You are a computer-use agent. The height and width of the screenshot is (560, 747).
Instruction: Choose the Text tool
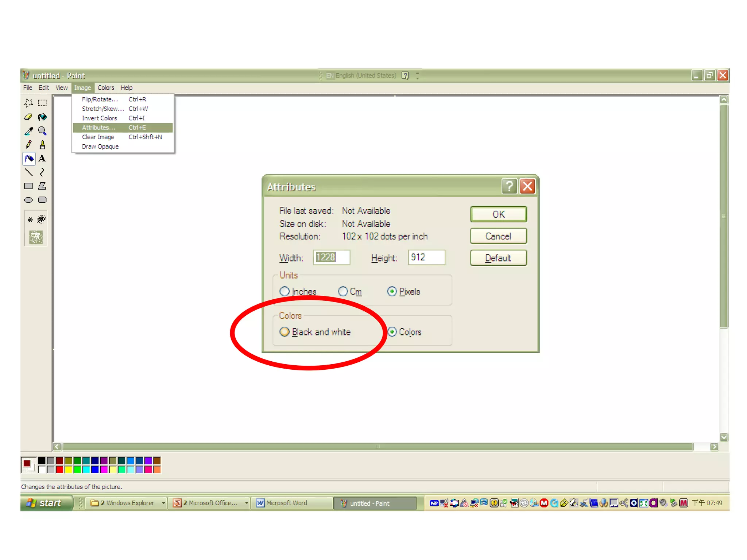point(42,159)
